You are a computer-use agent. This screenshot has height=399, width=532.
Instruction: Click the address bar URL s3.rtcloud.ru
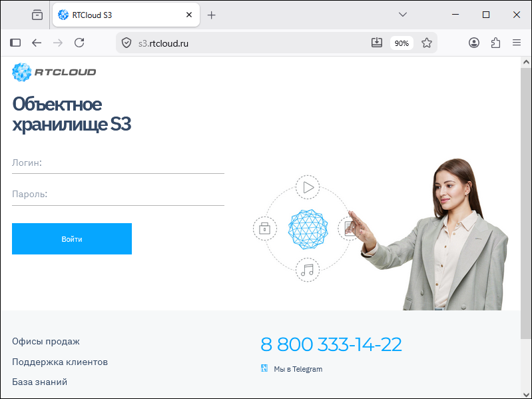[163, 43]
